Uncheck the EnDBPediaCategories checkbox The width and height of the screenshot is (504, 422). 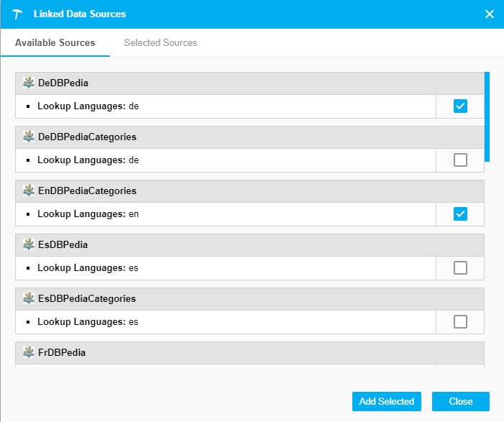coord(460,214)
